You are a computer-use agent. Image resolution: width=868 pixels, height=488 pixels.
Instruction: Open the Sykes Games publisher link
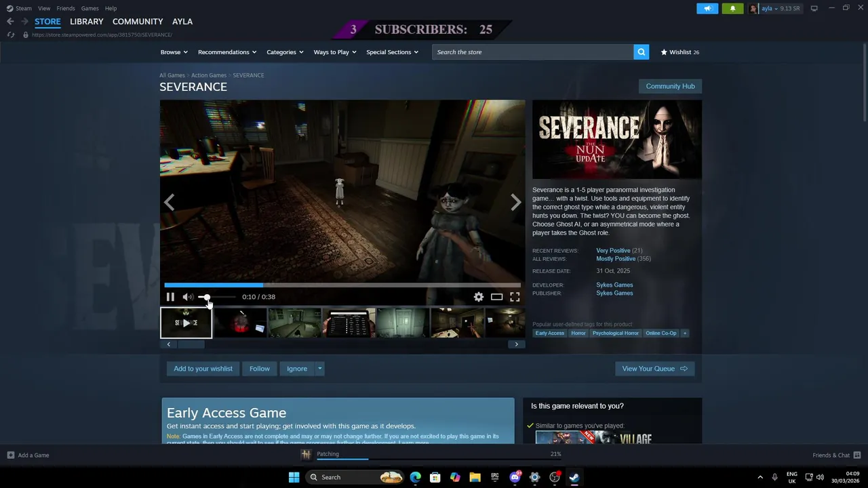[614, 293]
